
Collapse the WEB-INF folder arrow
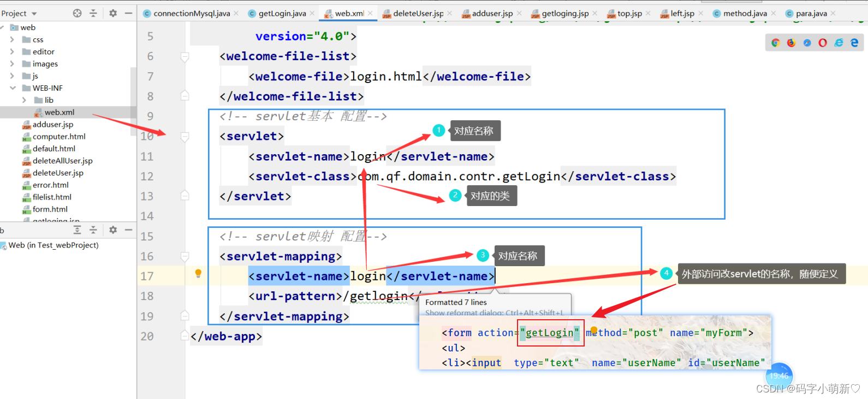click(x=12, y=88)
